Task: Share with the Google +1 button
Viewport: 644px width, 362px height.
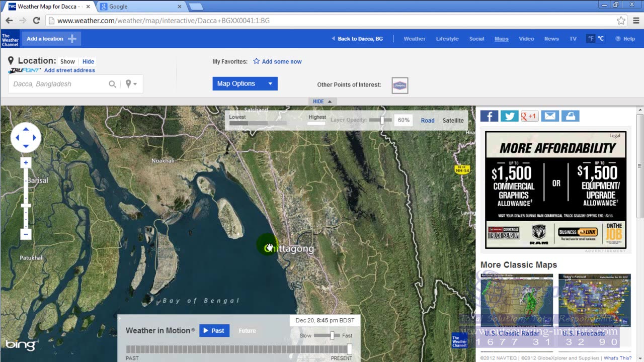Action: [x=530, y=116]
